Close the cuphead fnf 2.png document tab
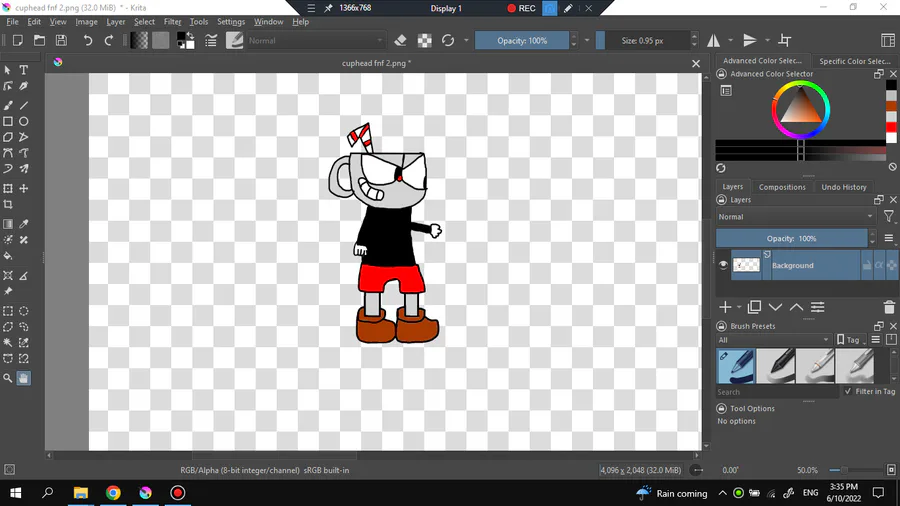 click(696, 64)
